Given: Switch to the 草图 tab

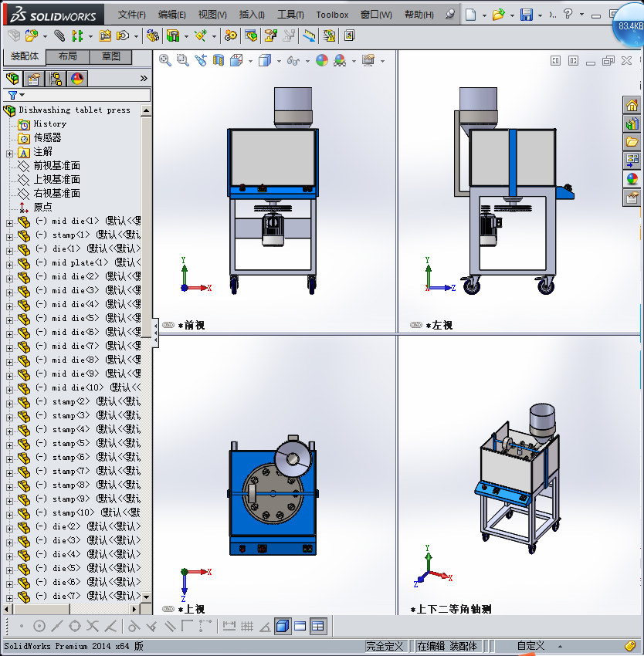Looking at the screenshot, I should pyautogui.click(x=111, y=56).
